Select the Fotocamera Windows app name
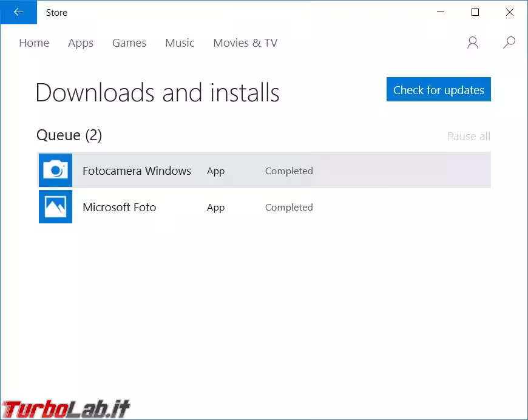The image size is (528, 420). pos(137,171)
